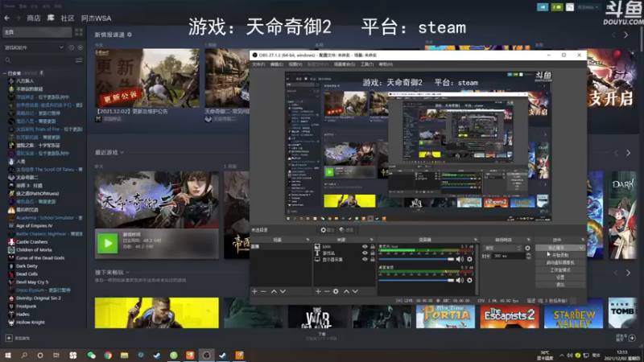Open 设置 button in OBS controls
644x362 pixels.
click(560, 278)
